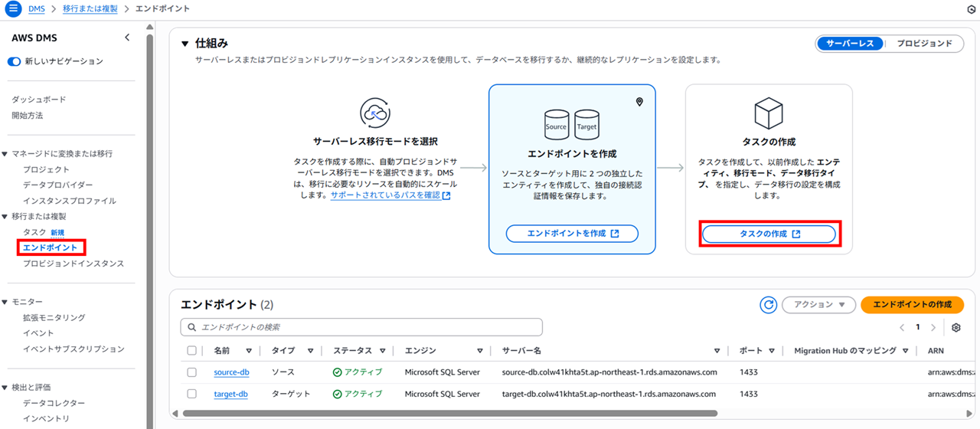This screenshot has width=980, height=429.
Task: Focus the エンドポイントの検索 search field
Action: click(361, 327)
